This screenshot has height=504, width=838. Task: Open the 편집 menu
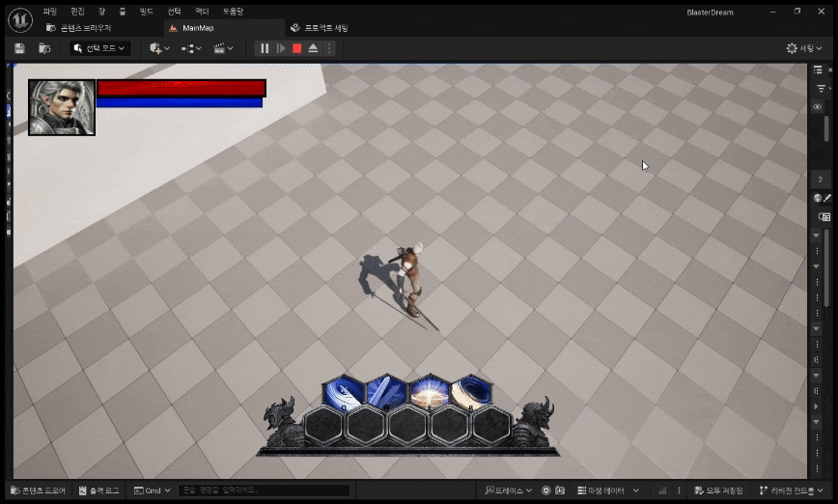[77, 12]
